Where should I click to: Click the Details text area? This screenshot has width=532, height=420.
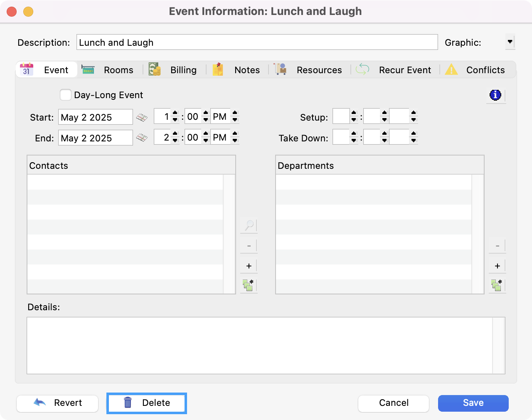(x=260, y=346)
